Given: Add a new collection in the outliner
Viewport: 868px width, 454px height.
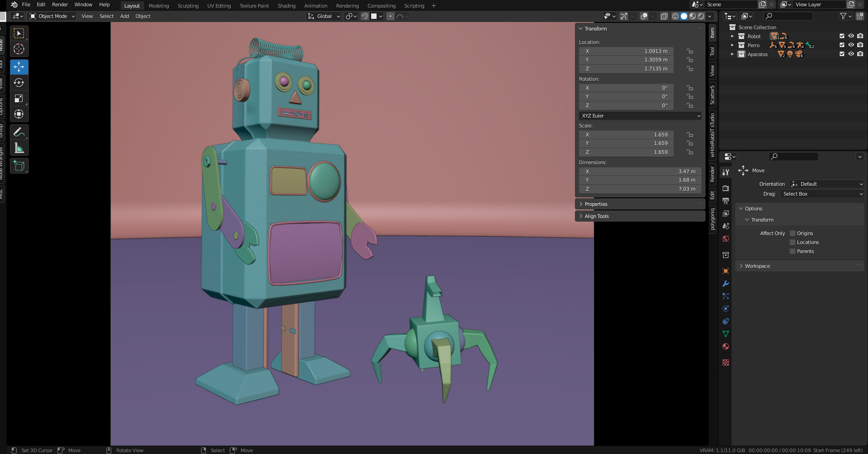Looking at the screenshot, I should tap(860, 16).
